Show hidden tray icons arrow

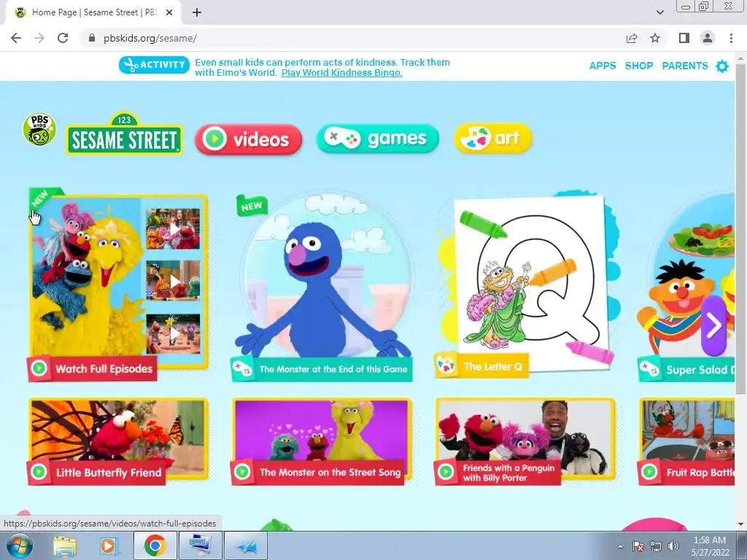pyautogui.click(x=620, y=546)
